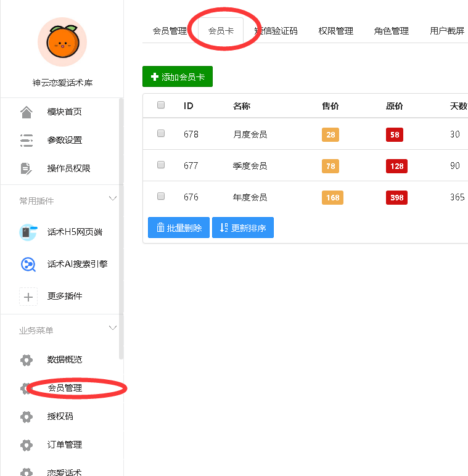This screenshot has height=476, width=468.
Task: Click the 365 days cell
Action: click(458, 197)
